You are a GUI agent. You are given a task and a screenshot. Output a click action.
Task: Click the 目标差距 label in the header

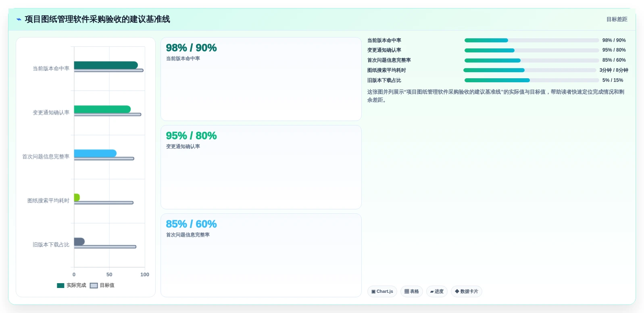click(x=617, y=19)
